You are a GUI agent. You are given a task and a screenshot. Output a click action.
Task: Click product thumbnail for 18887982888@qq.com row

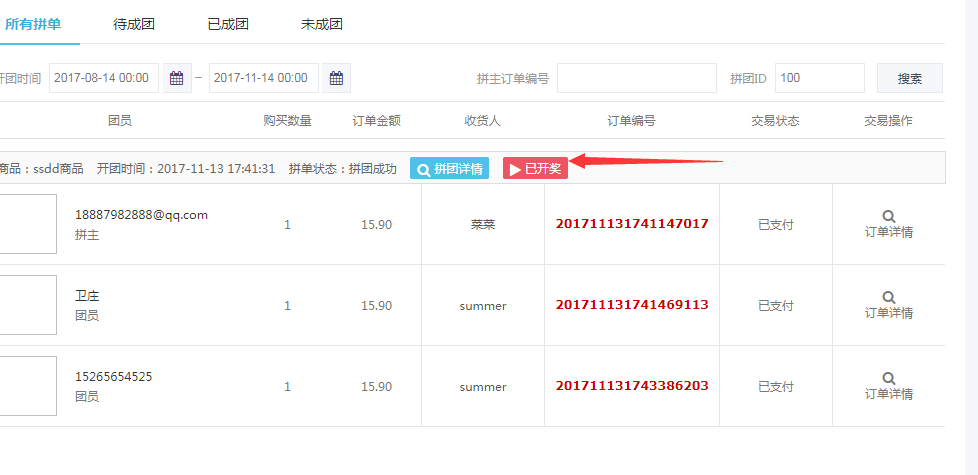(27, 224)
